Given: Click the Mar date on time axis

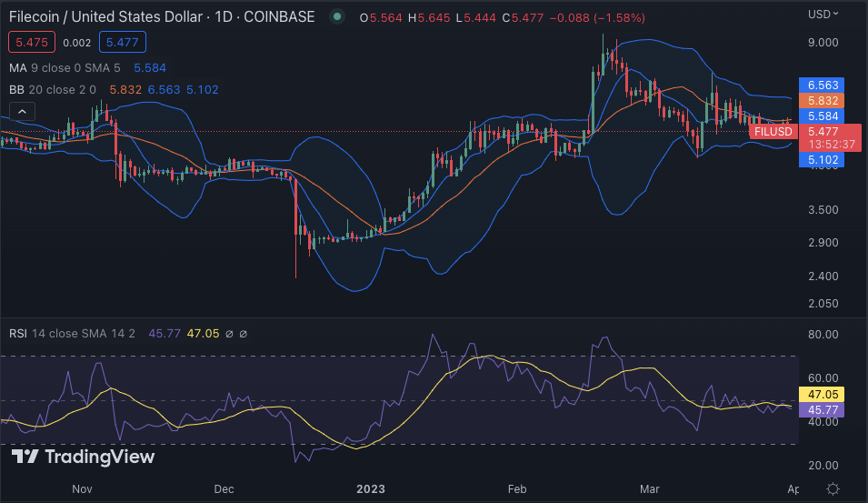Looking at the screenshot, I should click(x=649, y=489).
